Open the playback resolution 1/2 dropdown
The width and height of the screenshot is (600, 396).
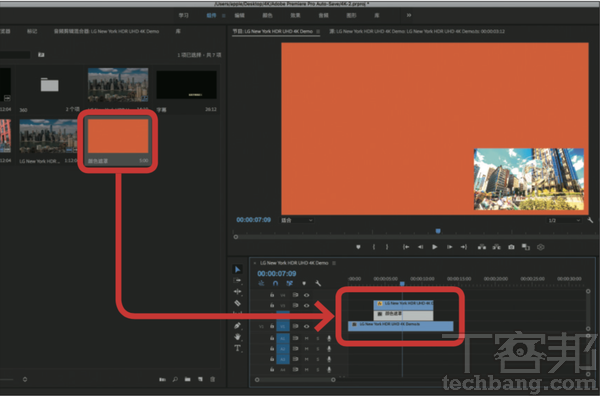564,220
